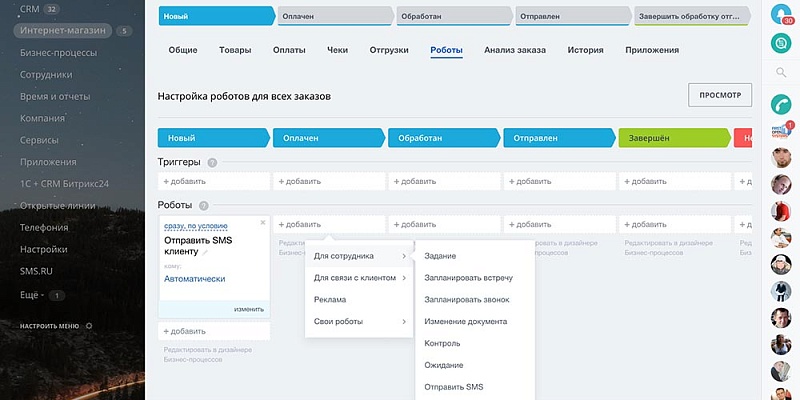Click the teal time tracker clock icon
The height and width of the screenshot is (400, 800).
(x=782, y=43)
